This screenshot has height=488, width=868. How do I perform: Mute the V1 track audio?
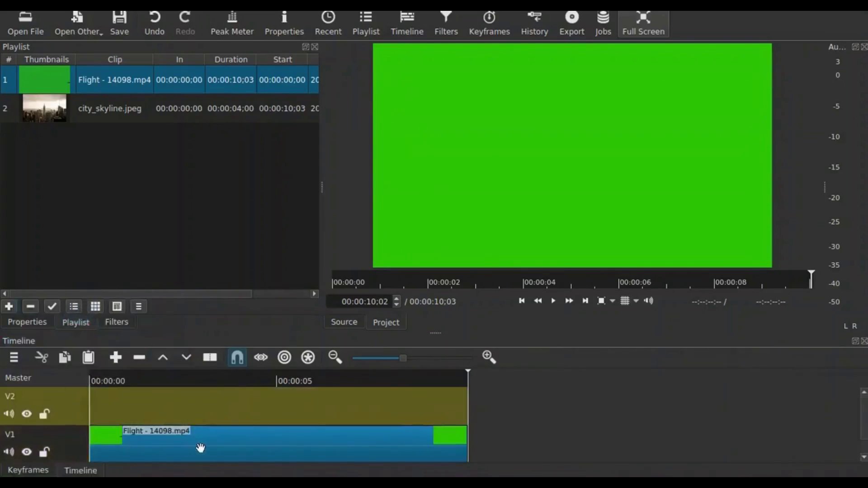coord(8,452)
